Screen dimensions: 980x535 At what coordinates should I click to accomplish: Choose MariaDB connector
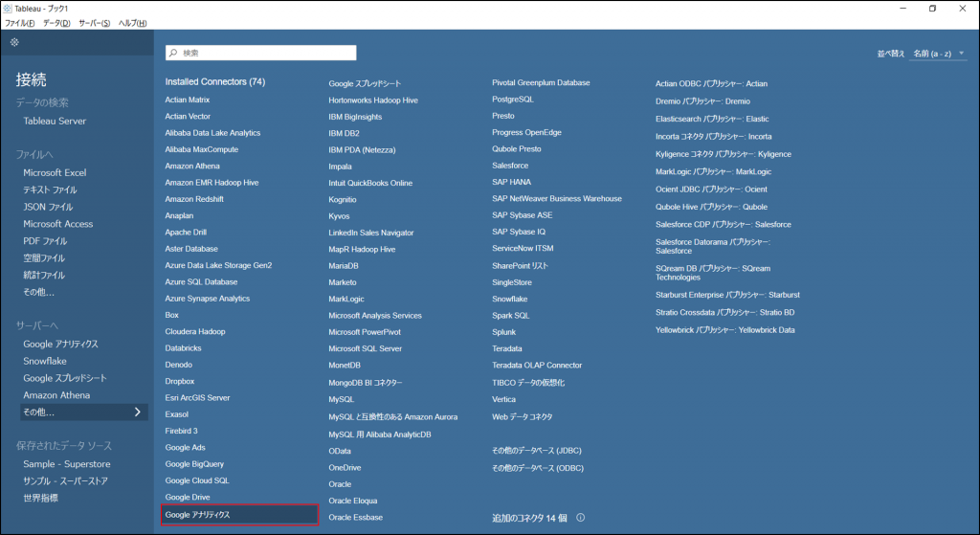coord(344,266)
